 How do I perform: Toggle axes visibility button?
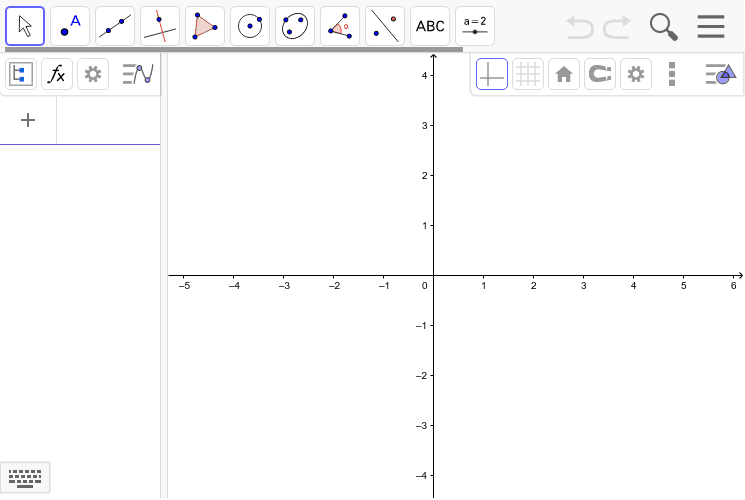coord(492,74)
